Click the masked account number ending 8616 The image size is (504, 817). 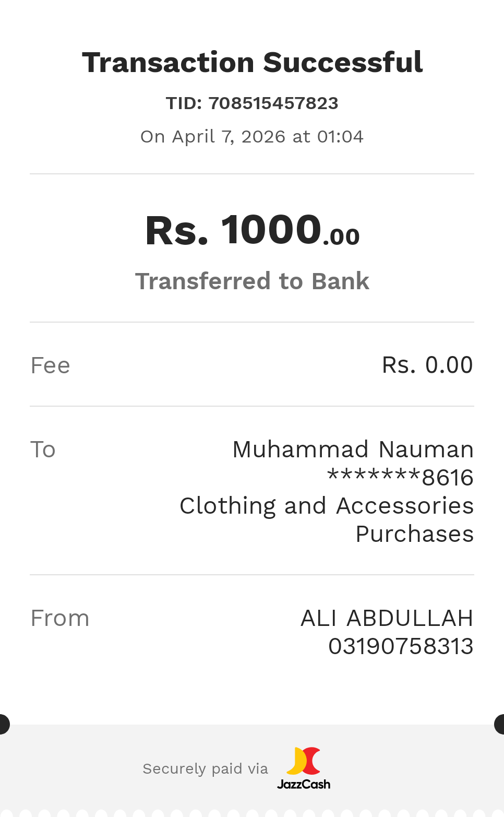coord(400,478)
